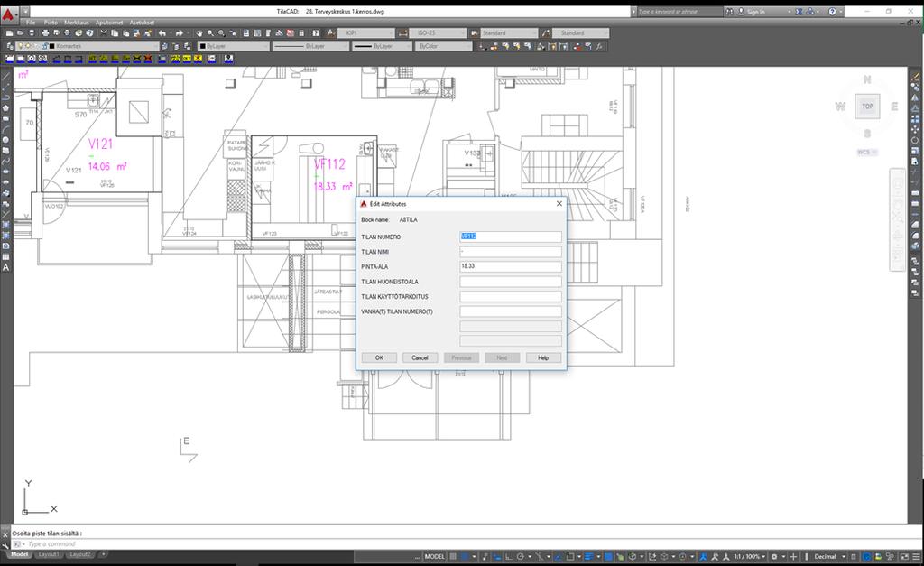Viewport: 924px width, 566px height.
Task: Toggle snap mode in status bar
Action: pyautogui.click(x=465, y=557)
